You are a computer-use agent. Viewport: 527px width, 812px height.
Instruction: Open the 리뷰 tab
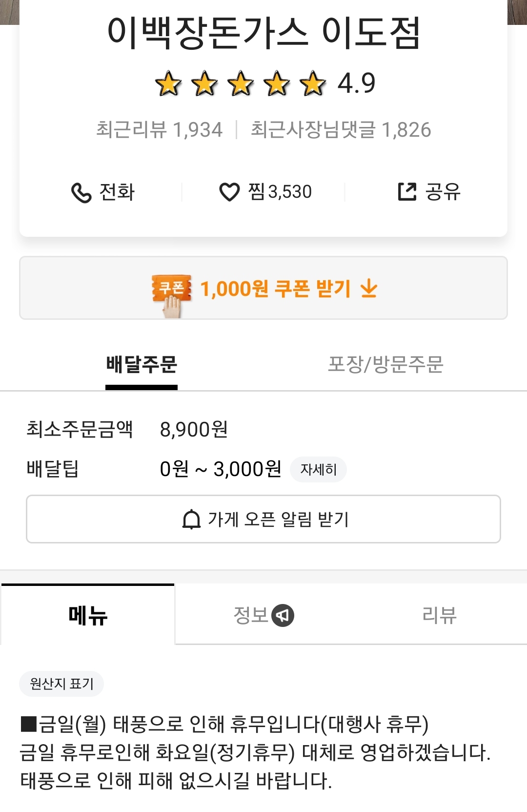439,615
